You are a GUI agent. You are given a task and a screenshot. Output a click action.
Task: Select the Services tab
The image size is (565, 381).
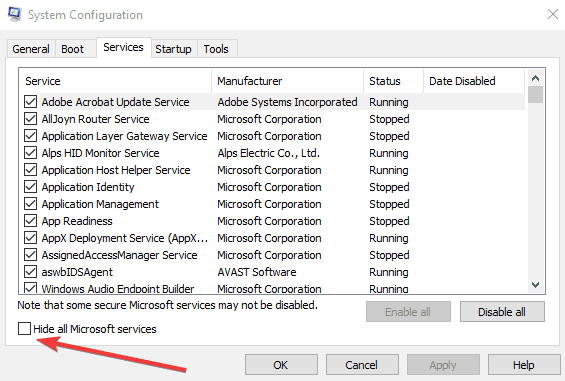coord(123,47)
